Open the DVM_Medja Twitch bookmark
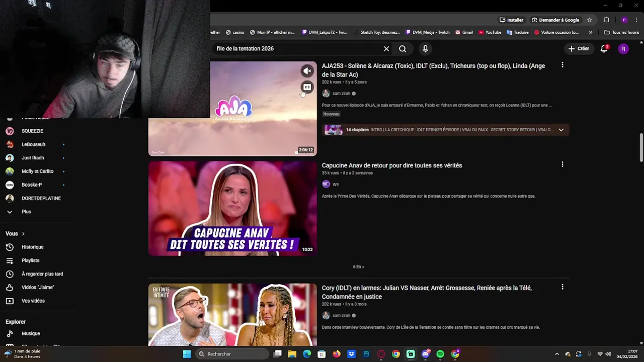The image size is (644, 362). (x=428, y=32)
